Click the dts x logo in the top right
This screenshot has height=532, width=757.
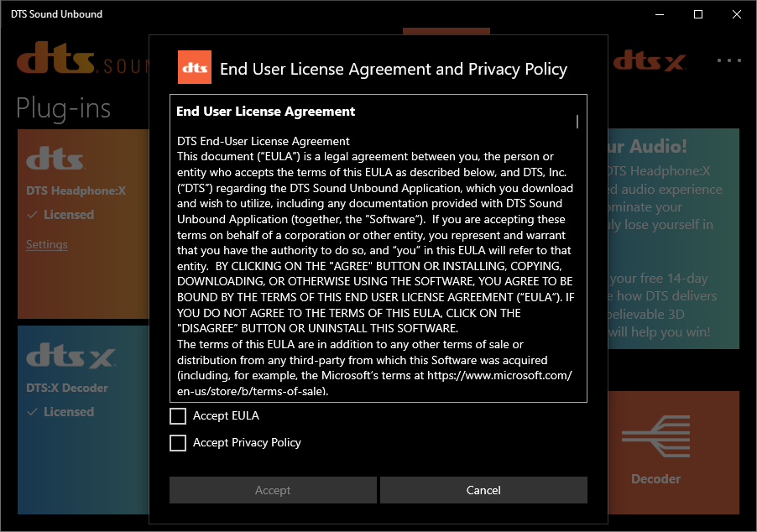pyautogui.click(x=650, y=60)
